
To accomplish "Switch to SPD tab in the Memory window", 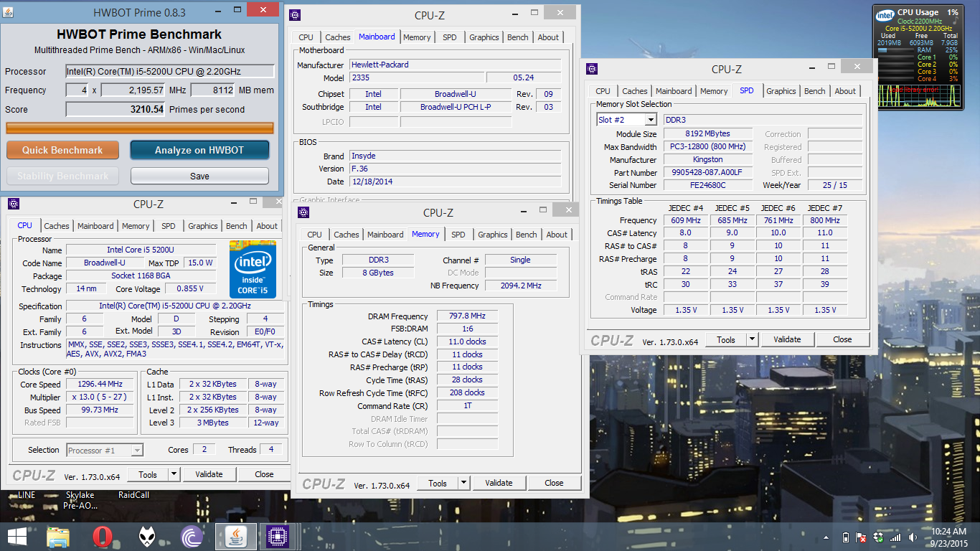I will (458, 235).
